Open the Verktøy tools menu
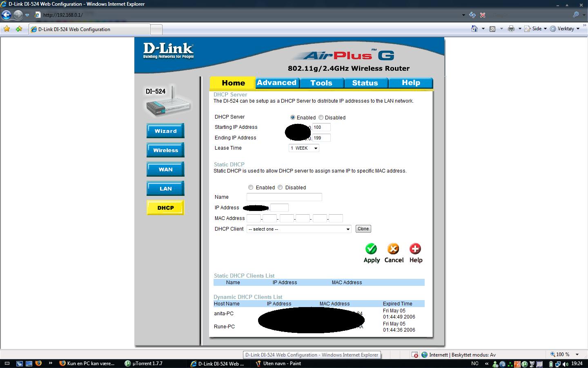The height and width of the screenshot is (368, 588). [565, 29]
